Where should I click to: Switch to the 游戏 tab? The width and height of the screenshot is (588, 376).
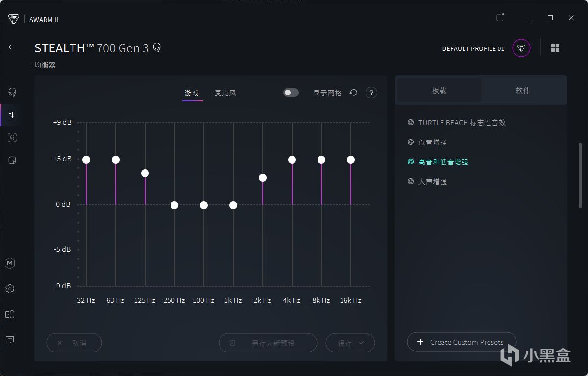(x=192, y=93)
